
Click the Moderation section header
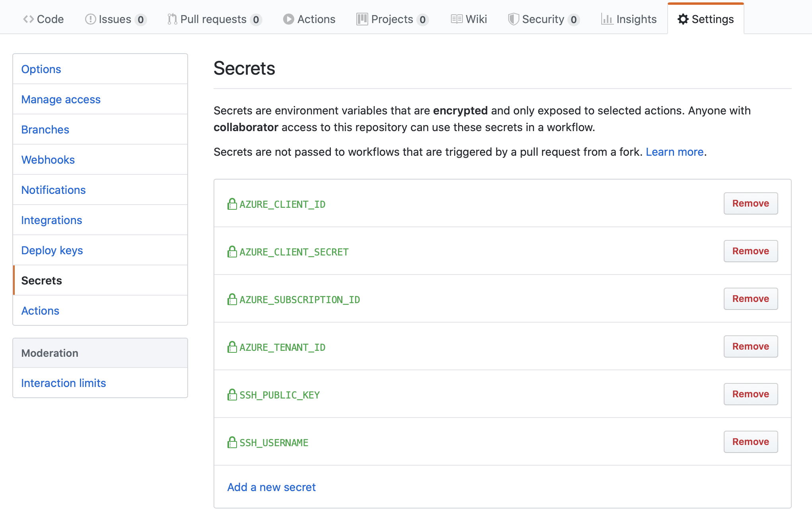100,353
